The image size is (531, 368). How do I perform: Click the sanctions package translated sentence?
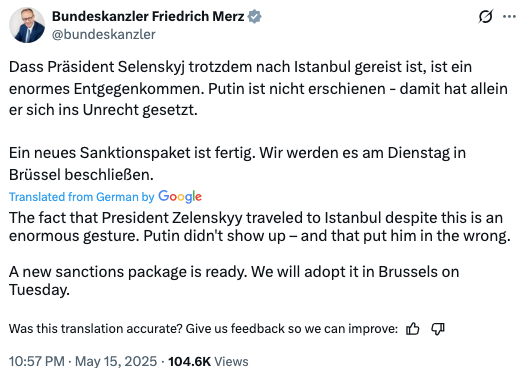coord(234,281)
